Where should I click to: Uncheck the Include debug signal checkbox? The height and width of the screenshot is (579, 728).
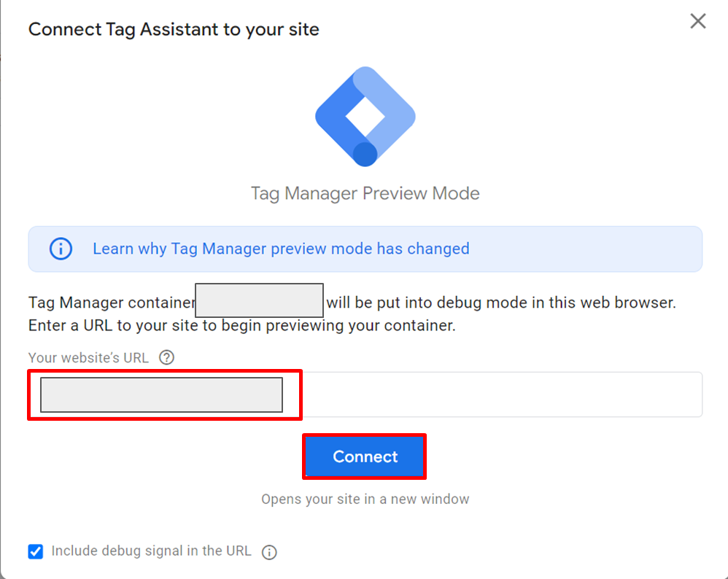coord(36,551)
